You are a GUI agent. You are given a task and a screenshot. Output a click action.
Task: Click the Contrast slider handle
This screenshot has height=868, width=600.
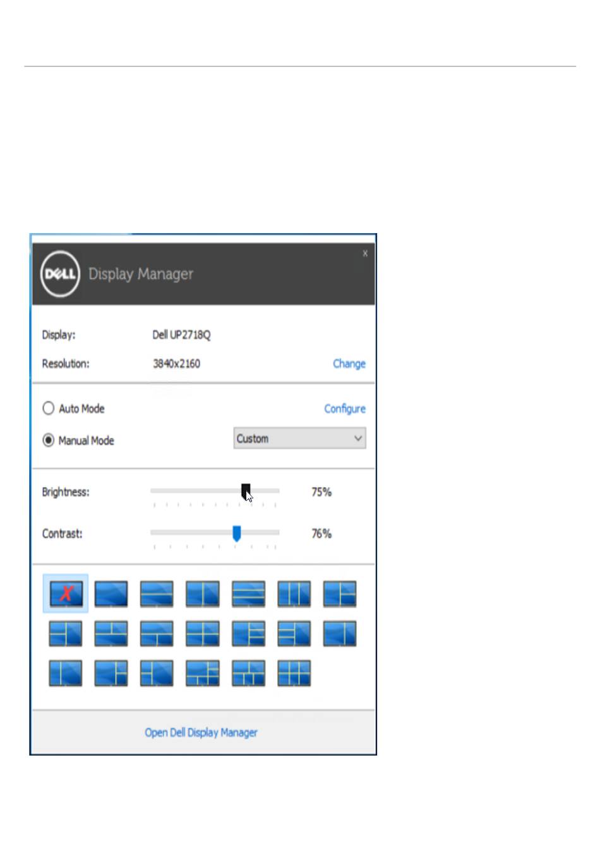click(x=236, y=533)
